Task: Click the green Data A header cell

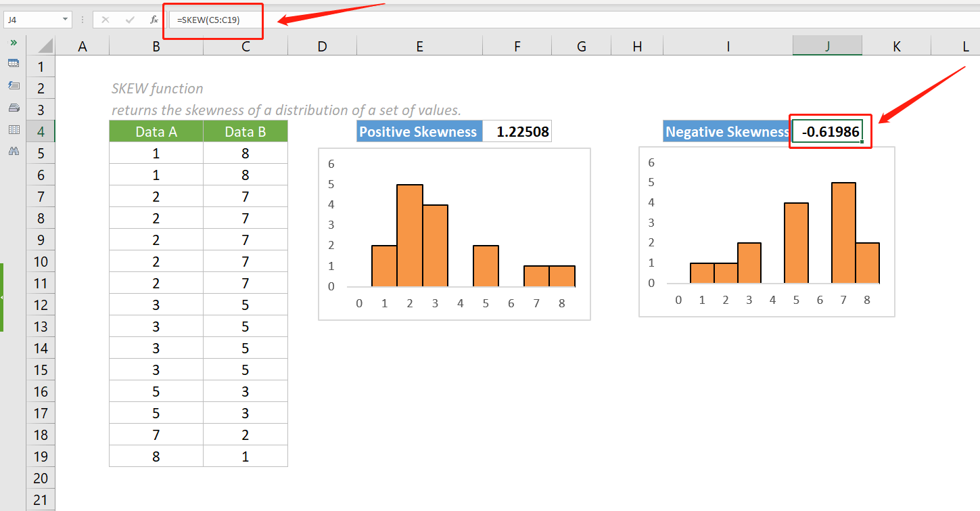Action: [x=156, y=131]
